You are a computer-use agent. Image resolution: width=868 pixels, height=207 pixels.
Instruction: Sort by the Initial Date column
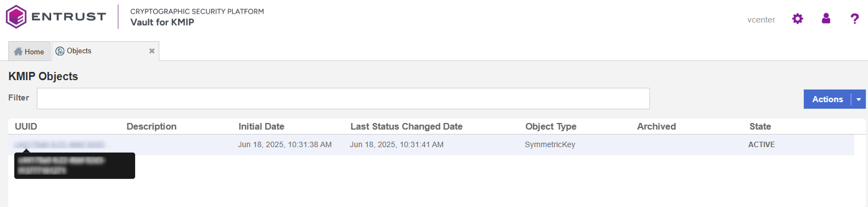point(261,126)
